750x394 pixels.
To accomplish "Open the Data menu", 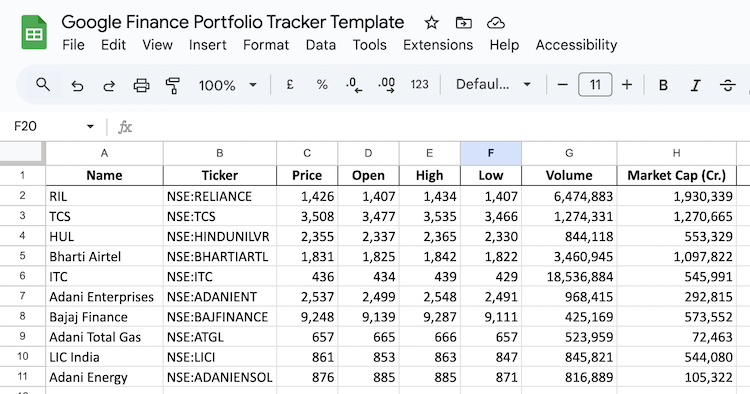I will point(320,45).
